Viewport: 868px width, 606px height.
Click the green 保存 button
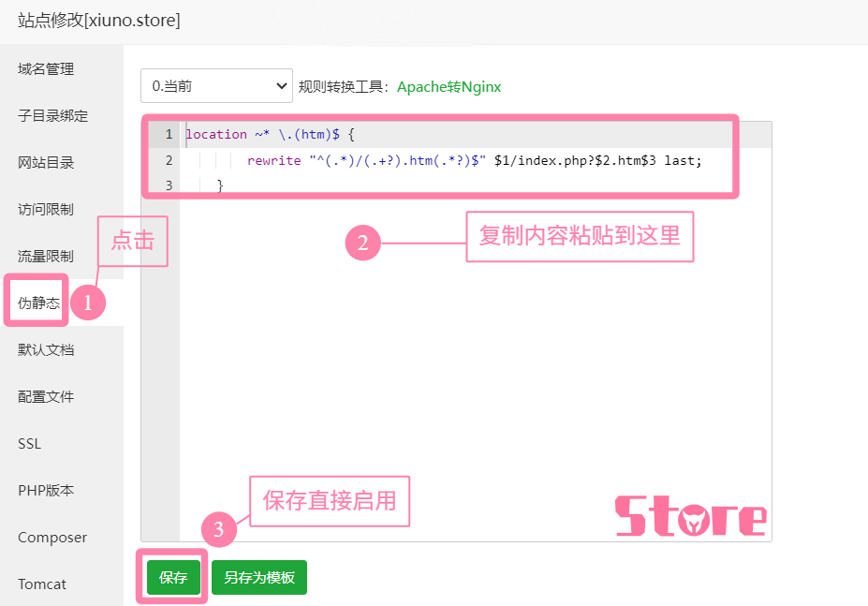(173, 578)
